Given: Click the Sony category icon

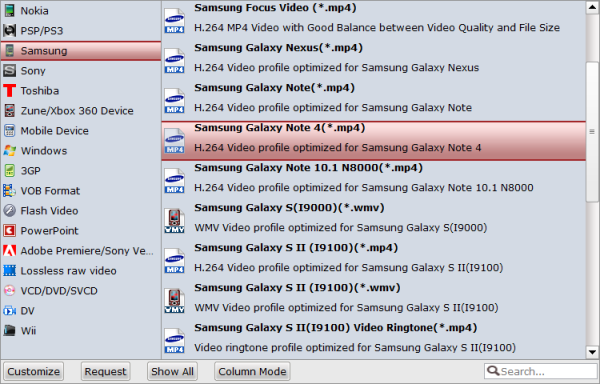Looking at the screenshot, I should (x=10, y=71).
